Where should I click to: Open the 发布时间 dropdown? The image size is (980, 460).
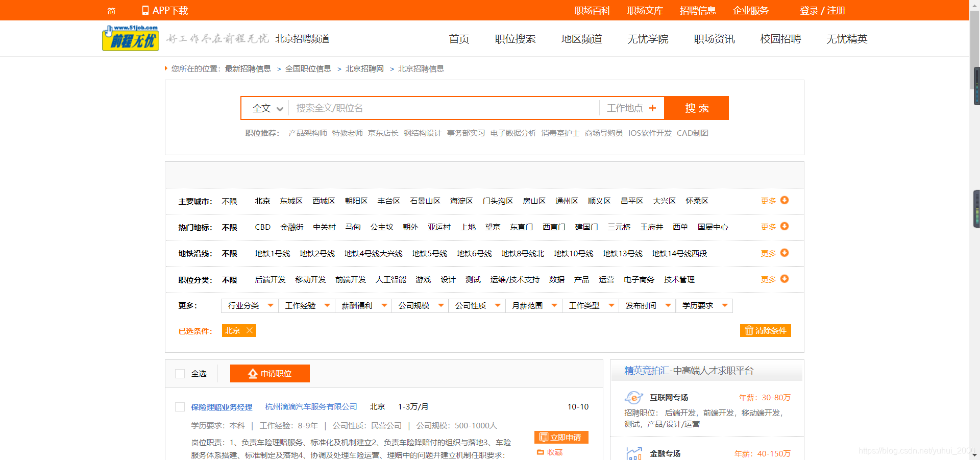[x=647, y=306]
